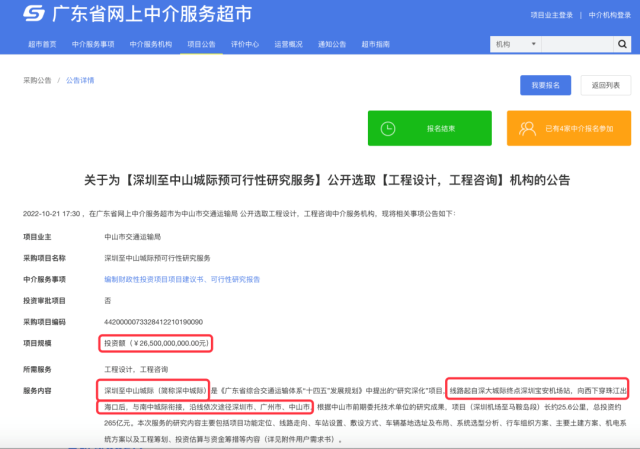Click the 项目业主 field label
This screenshot has width=640, height=449.
pos(37,237)
